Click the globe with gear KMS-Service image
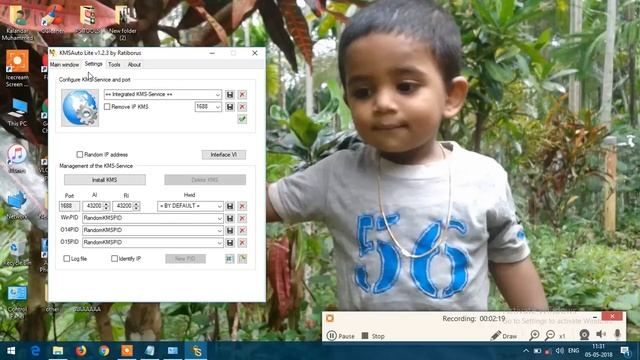 tap(80, 108)
